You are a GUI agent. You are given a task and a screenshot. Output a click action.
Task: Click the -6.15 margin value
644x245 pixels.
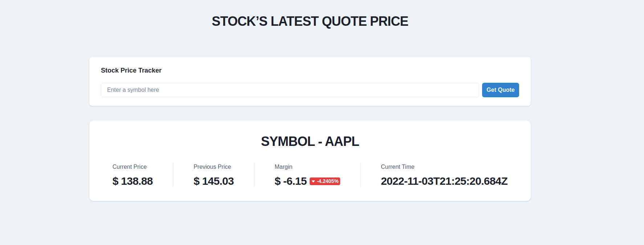(x=295, y=181)
